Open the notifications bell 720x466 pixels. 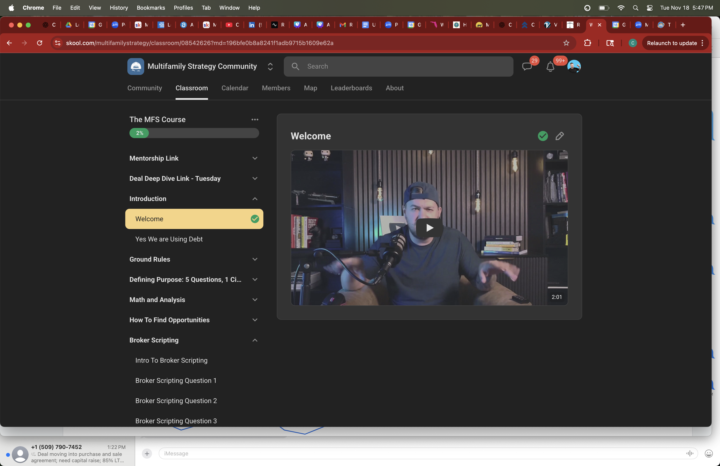pos(550,66)
